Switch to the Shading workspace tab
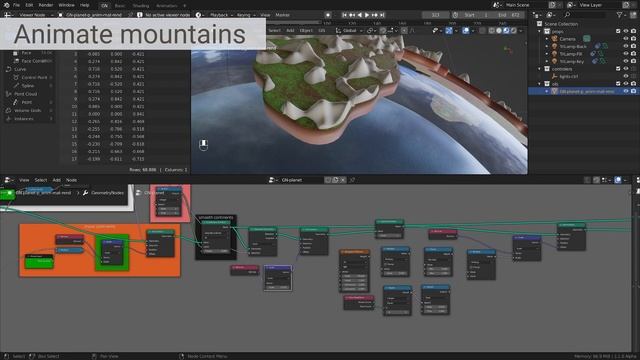The width and height of the screenshot is (640, 360). (141, 6)
